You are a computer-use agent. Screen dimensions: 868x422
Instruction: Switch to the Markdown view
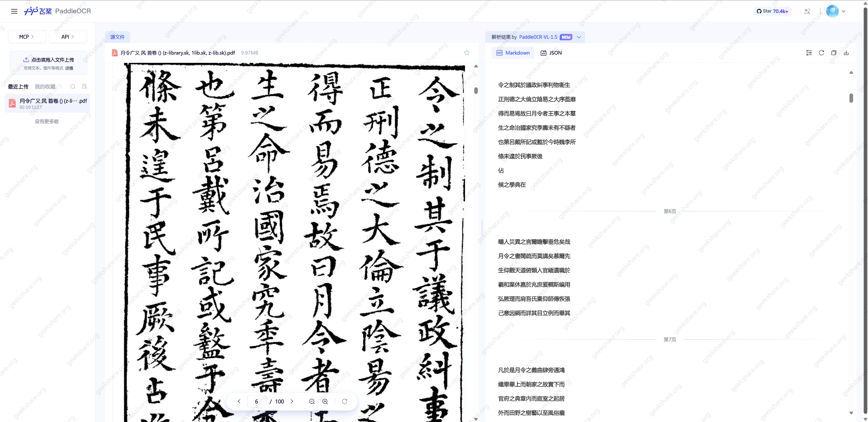pyautogui.click(x=513, y=53)
